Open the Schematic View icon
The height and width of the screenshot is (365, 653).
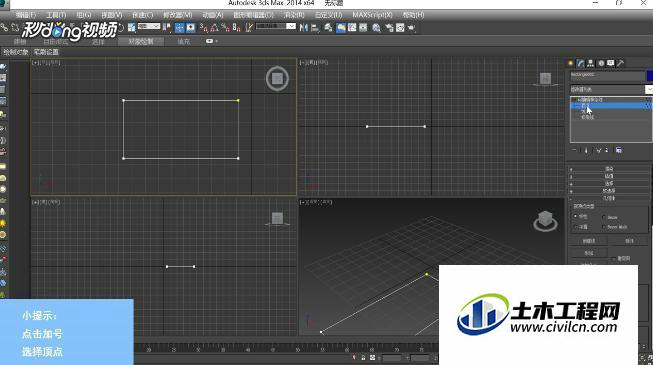[x=363, y=28]
